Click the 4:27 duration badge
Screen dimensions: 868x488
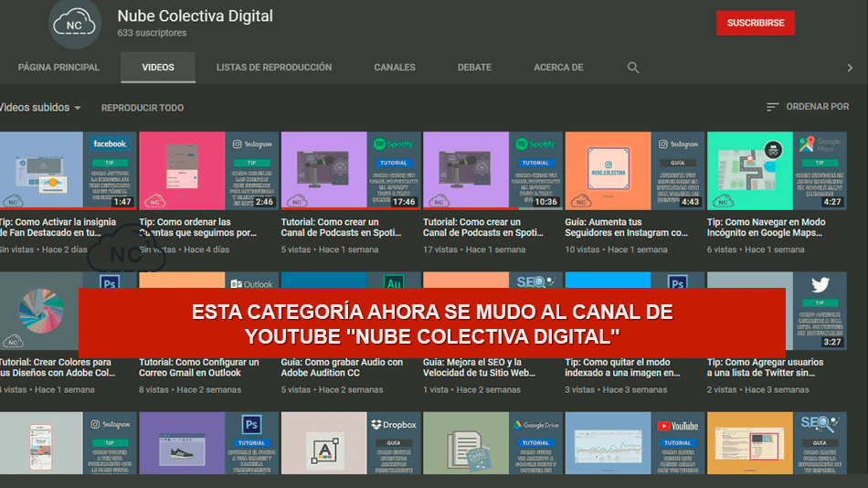pyautogui.click(x=832, y=202)
